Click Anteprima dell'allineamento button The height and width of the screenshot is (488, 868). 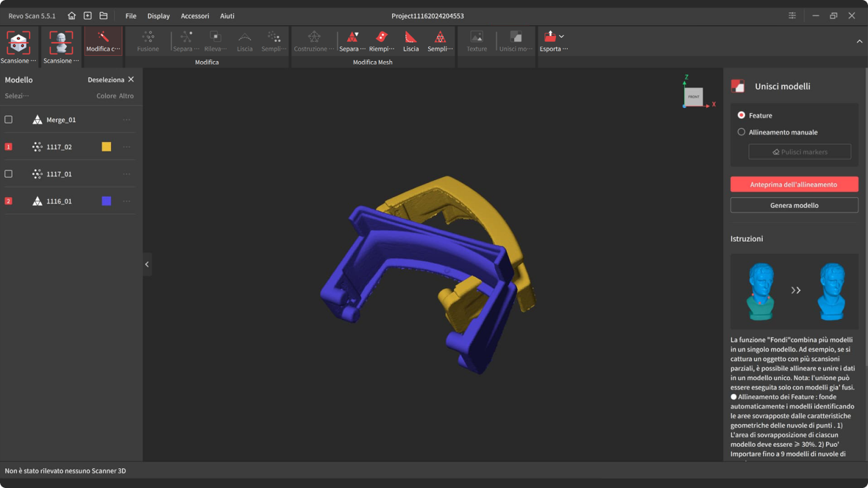794,184
